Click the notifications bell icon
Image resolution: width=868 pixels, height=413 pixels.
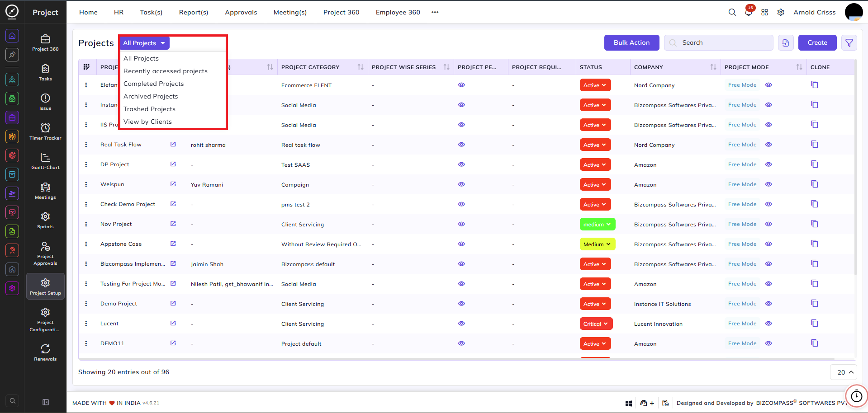click(x=749, y=12)
